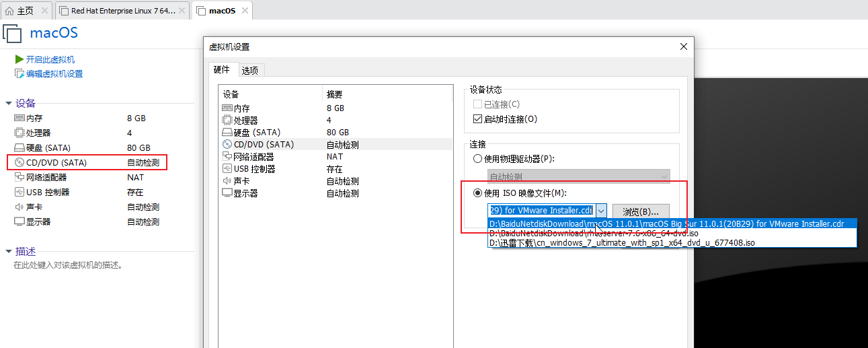Click the memory icon in the left device panel

[x=19, y=118]
